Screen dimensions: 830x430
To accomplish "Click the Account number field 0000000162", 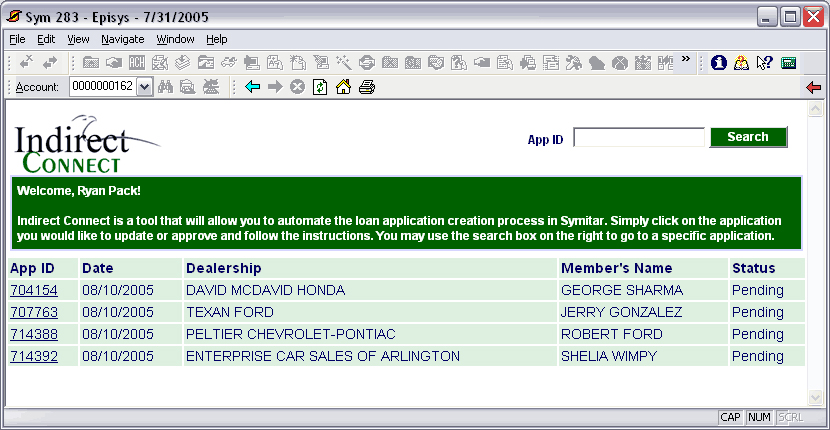I will (x=103, y=87).
